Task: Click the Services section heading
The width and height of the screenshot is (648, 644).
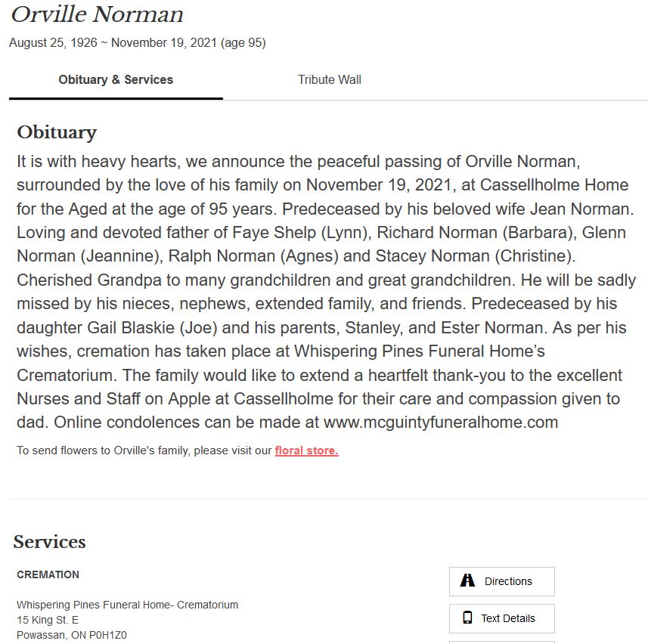Action: click(49, 542)
